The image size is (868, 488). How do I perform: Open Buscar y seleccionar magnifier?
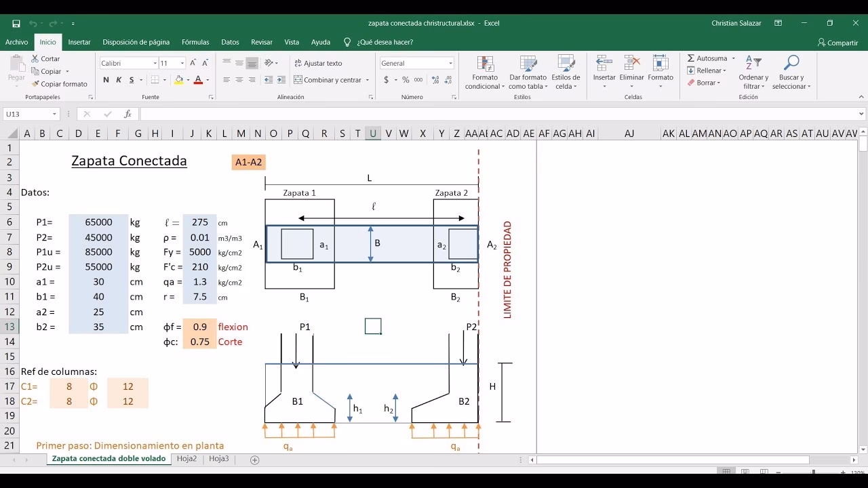click(x=791, y=64)
